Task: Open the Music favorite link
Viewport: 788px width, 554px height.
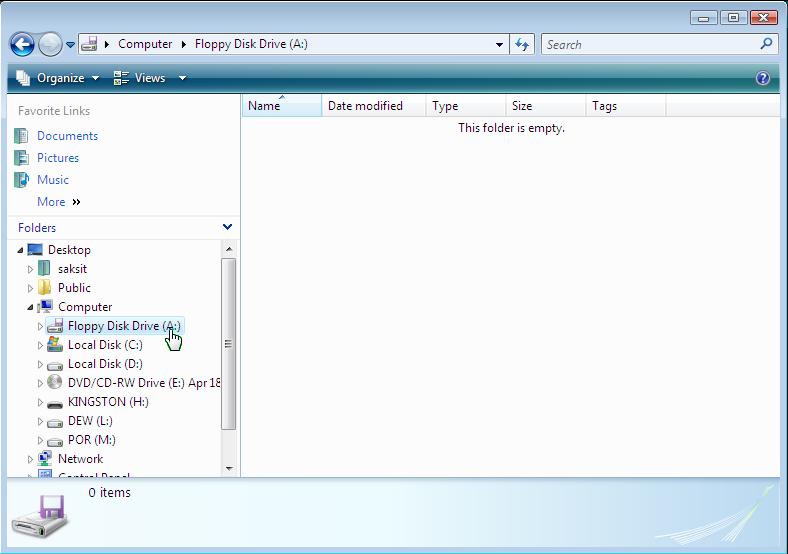Action: pos(53,180)
